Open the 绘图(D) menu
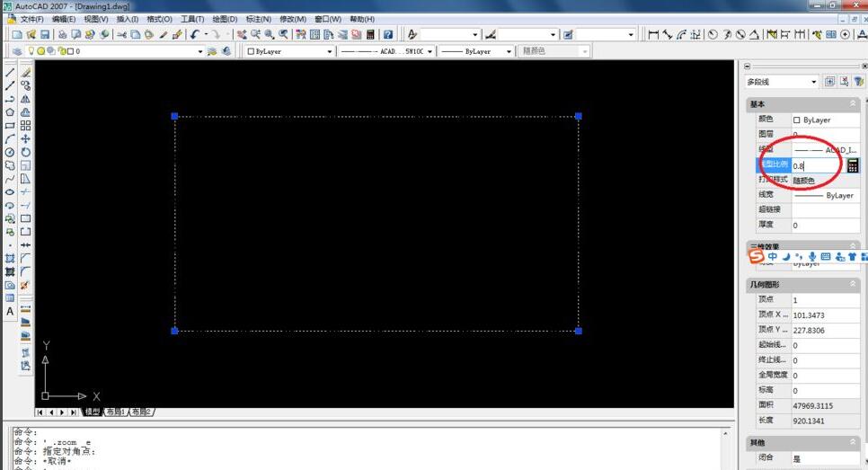 pyautogui.click(x=225, y=19)
